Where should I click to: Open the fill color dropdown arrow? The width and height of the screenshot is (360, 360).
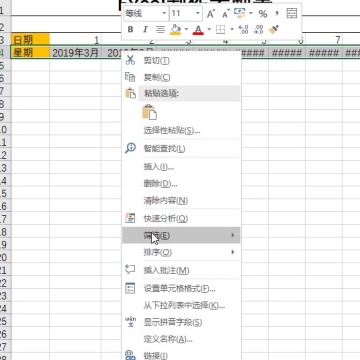coord(186,30)
